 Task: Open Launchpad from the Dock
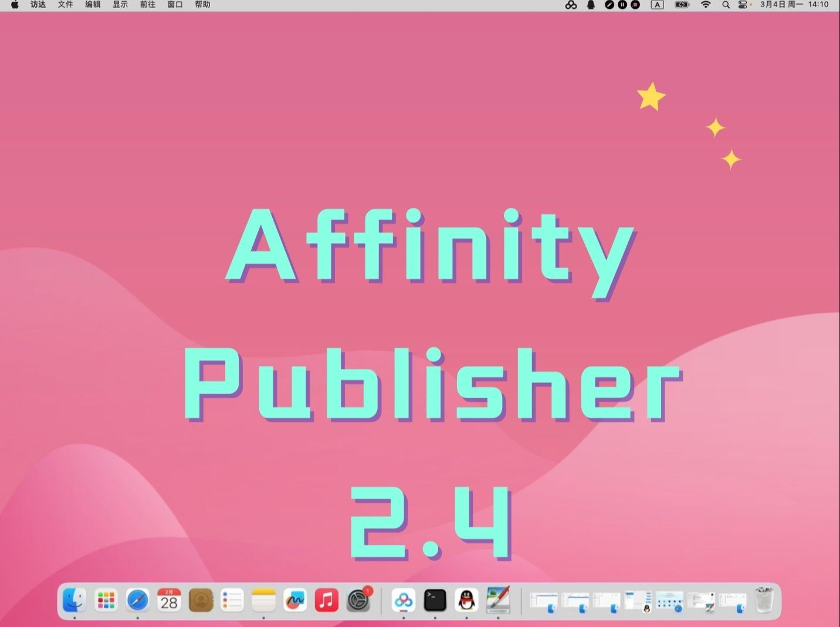106,600
